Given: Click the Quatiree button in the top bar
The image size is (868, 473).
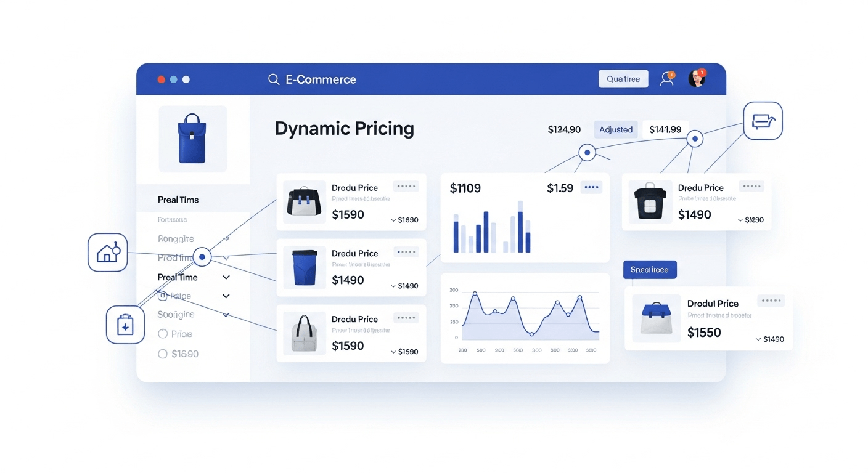Looking at the screenshot, I should coord(623,78).
